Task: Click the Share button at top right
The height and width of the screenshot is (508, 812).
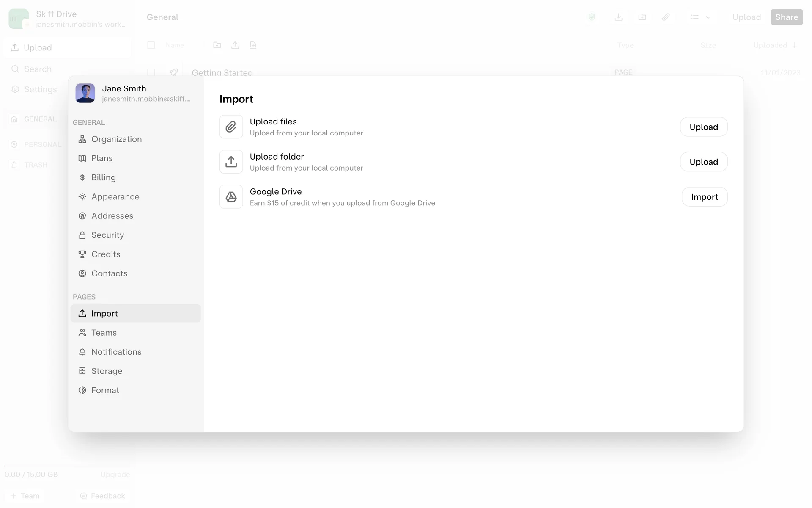Action: point(786,17)
